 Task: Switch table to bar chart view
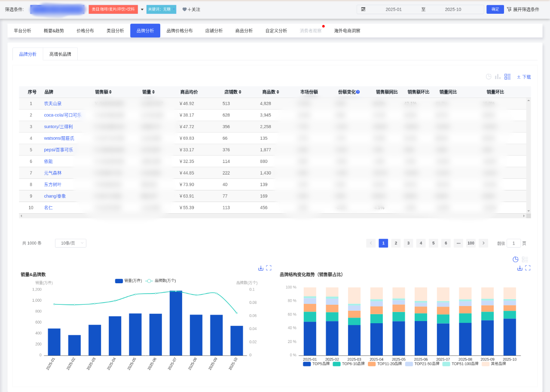(x=498, y=77)
